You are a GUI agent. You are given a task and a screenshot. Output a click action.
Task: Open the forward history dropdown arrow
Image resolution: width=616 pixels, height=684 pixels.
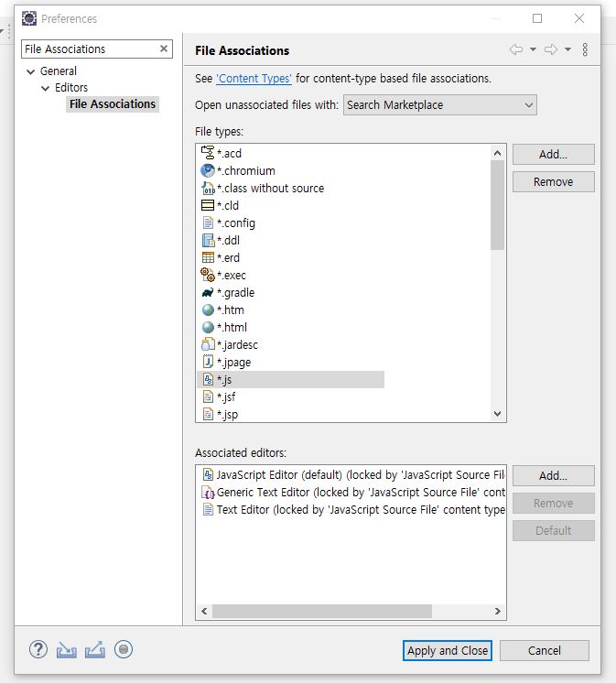point(568,49)
